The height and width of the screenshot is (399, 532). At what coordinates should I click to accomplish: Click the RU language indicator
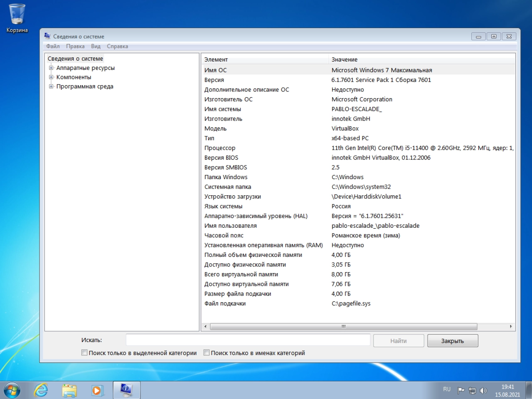447,389
